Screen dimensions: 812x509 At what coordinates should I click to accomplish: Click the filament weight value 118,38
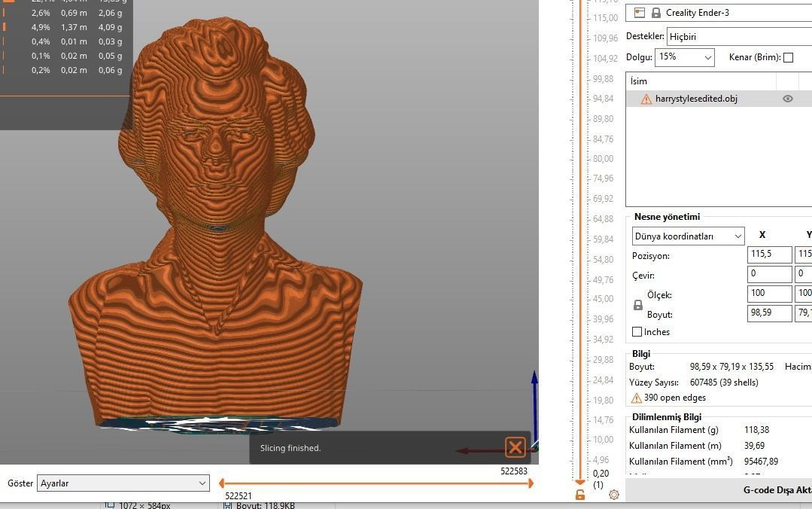point(756,430)
